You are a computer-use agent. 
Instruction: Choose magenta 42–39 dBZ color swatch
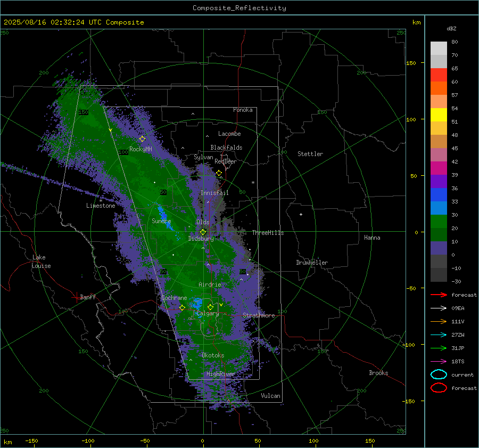(x=439, y=168)
